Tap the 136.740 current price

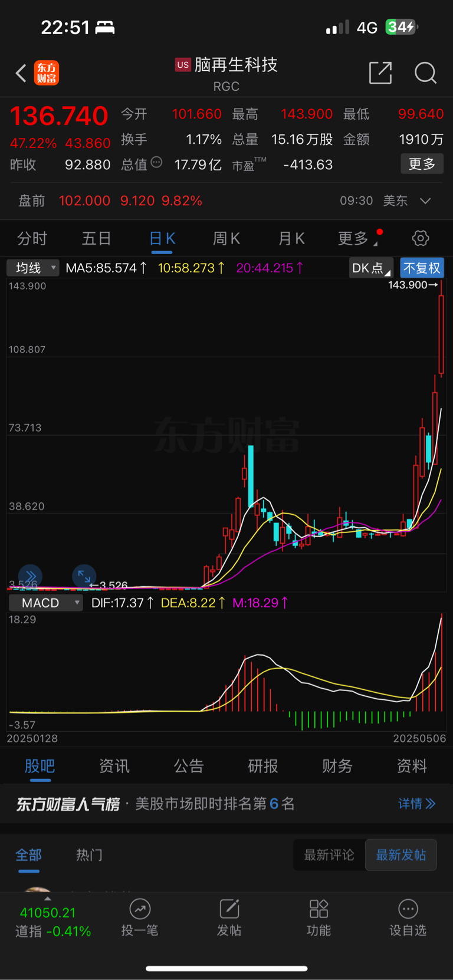point(59,116)
